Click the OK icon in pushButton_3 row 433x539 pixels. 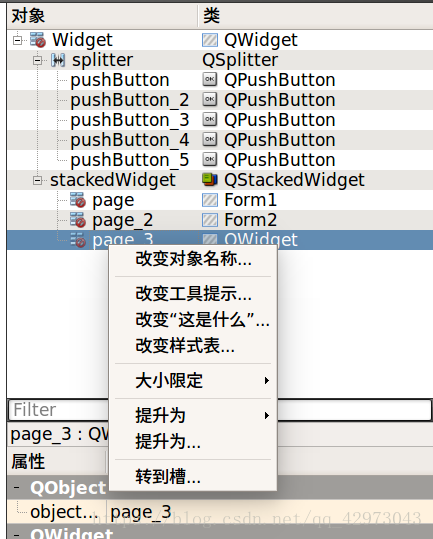[210, 120]
